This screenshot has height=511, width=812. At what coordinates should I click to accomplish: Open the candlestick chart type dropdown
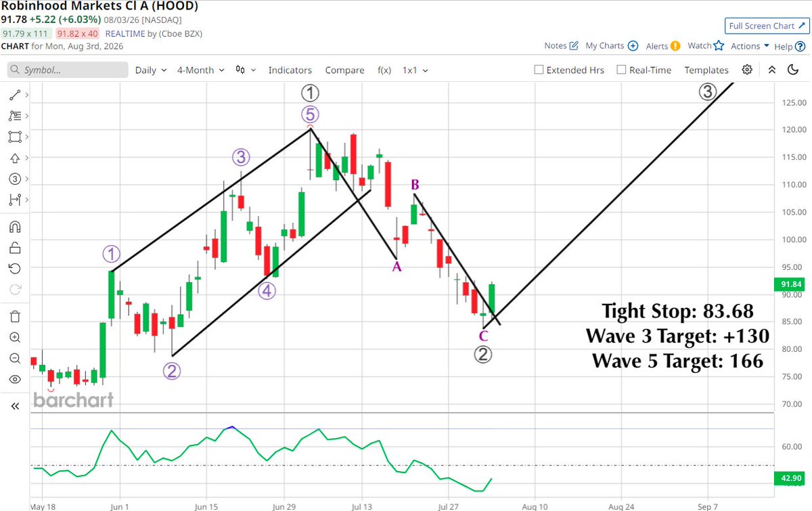(x=245, y=70)
